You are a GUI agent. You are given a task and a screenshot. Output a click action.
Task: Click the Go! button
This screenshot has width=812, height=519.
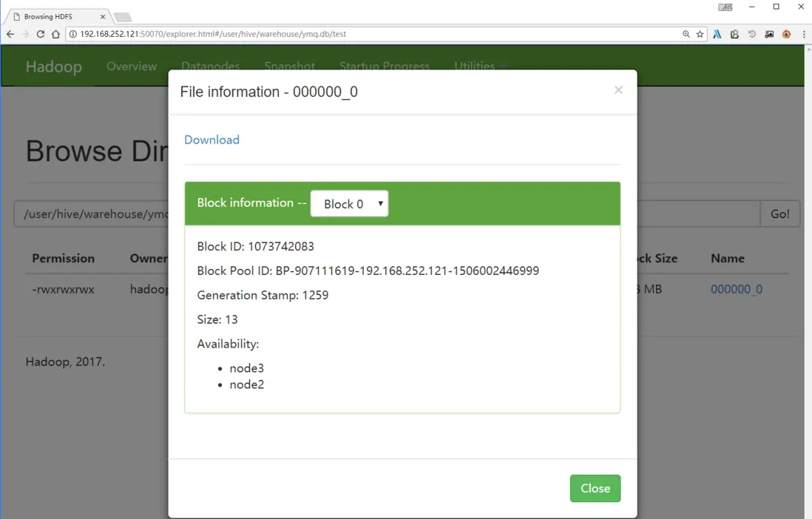[x=780, y=214]
